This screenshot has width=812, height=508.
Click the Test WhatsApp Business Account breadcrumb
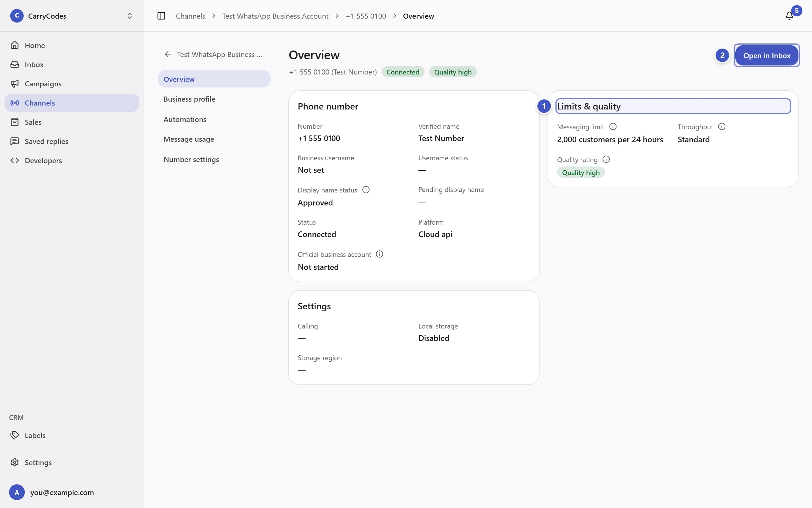click(x=275, y=16)
